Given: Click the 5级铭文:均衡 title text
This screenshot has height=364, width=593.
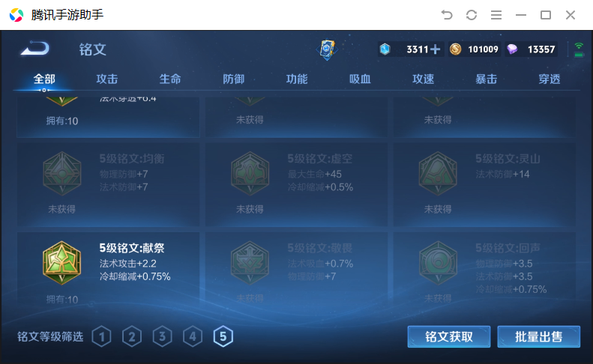Looking at the screenshot, I should point(132,158).
